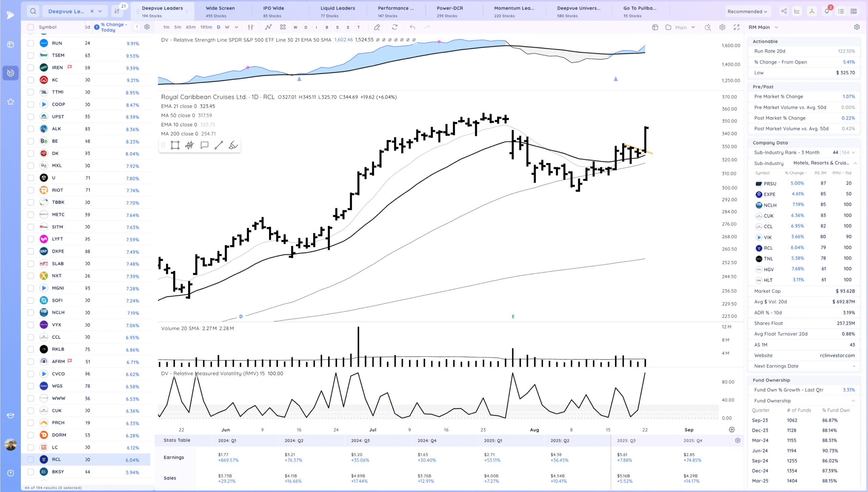Open notifications bell with 2 alerts
This screenshot has width=868, height=492.
[x=827, y=11]
